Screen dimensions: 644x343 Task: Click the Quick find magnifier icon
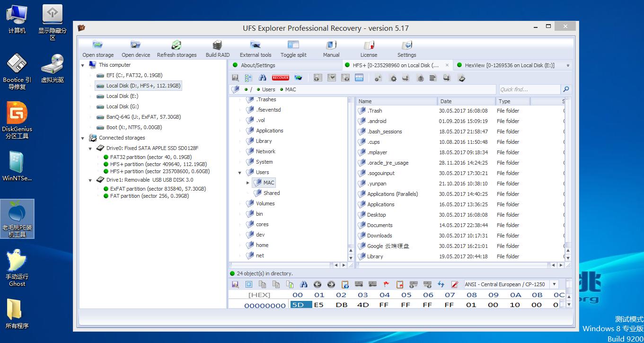[x=566, y=89]
